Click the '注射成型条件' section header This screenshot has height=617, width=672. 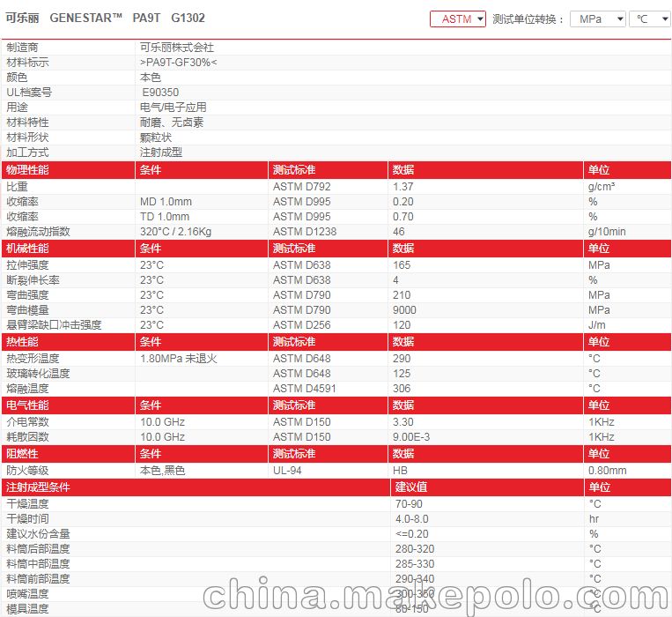pos(38,487)
